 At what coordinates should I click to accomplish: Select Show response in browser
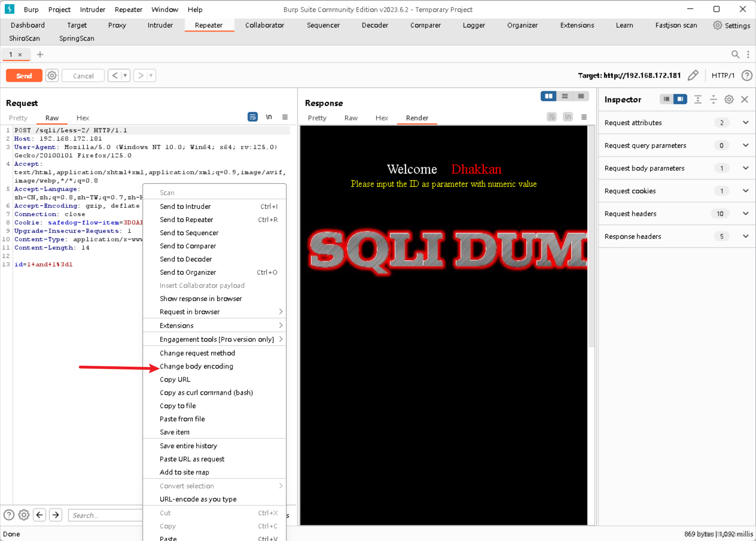tap(215, 298)
